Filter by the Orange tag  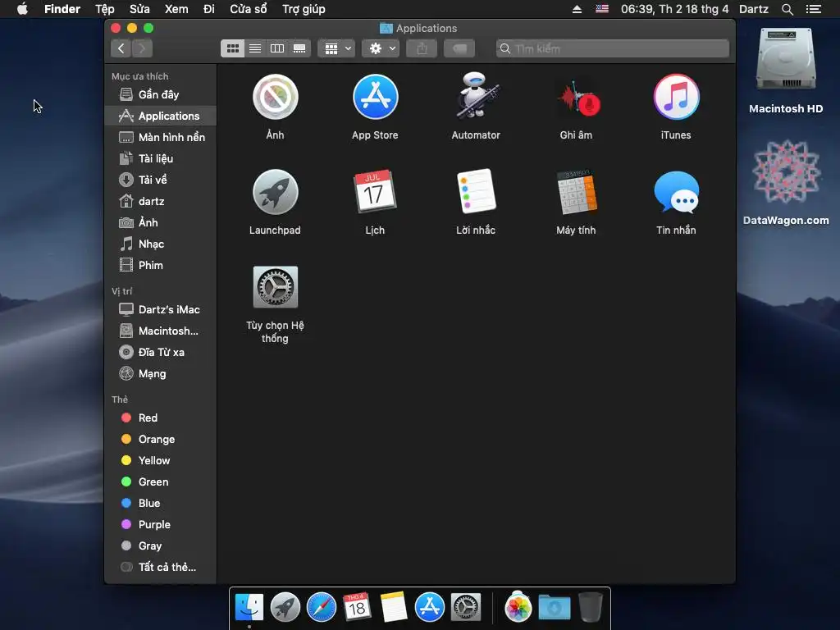click(x=161, y=440)
